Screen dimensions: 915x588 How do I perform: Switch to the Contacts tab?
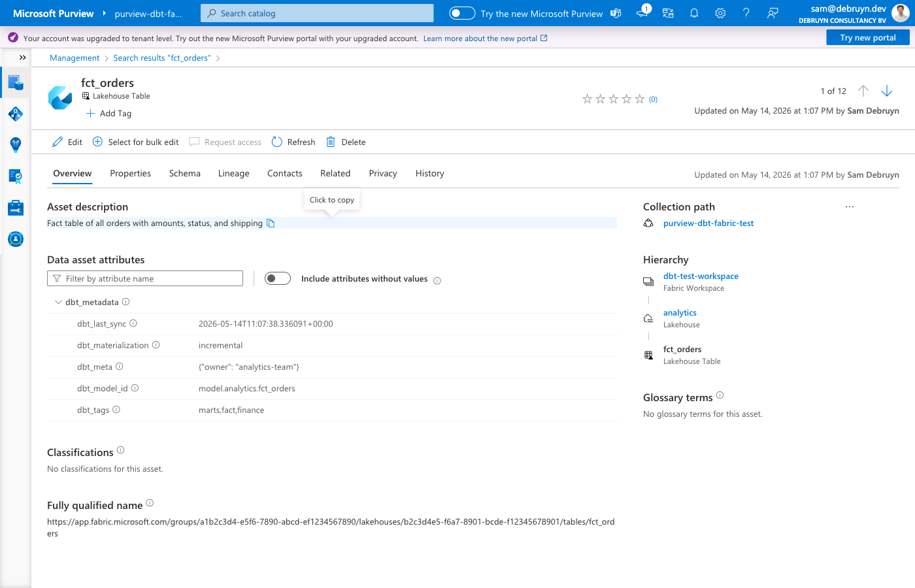[285, 173]
